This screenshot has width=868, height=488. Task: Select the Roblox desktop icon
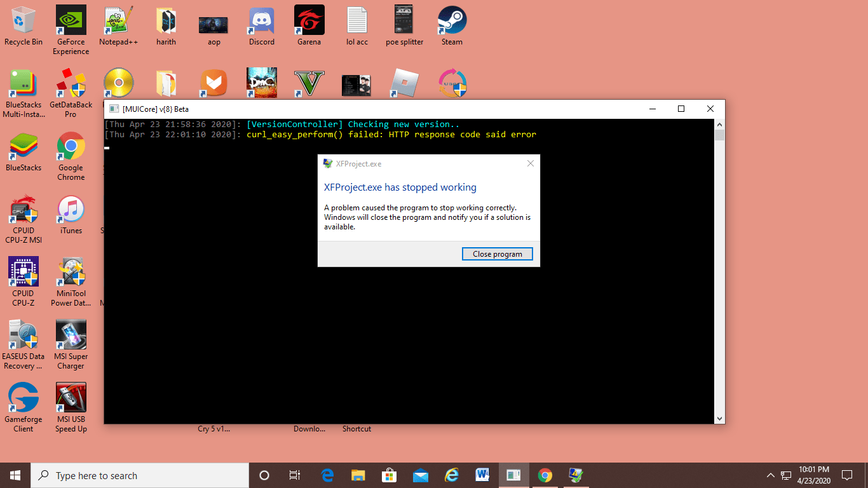coord(405,83)
